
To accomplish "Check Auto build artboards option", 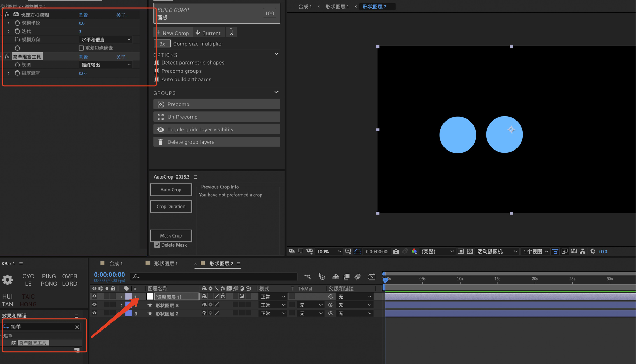I will coord(157,79).
